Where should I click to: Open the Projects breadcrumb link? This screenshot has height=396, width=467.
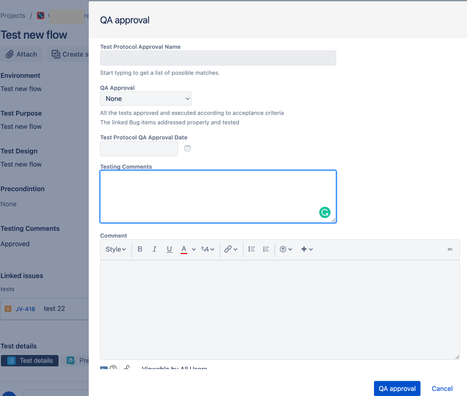click(13, 16)
